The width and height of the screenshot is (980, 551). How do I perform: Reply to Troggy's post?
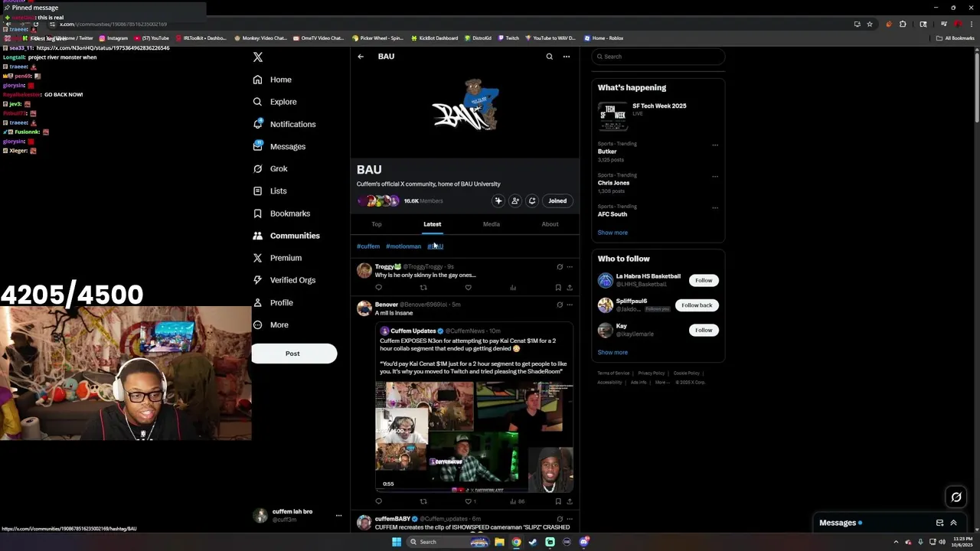(x=378, y=288)
